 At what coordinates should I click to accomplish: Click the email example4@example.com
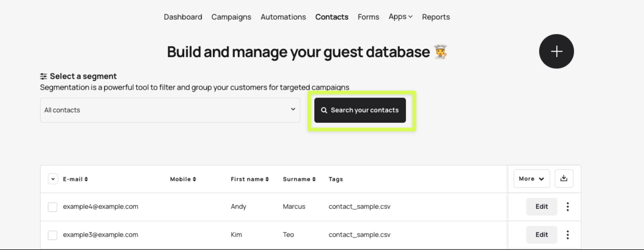click(x=101, y=207)
